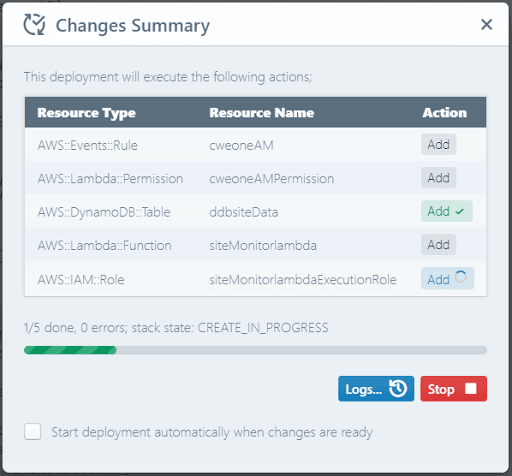This screenshot has width=512, height=476.
Task: Select the Action column header
Action: [x=445, y=113]
